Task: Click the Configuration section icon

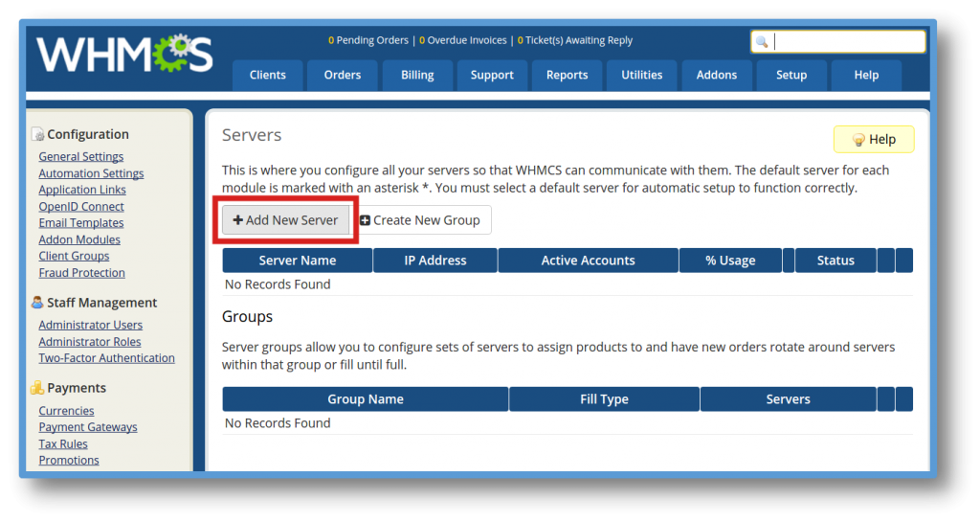Action: (x=37, y=135)
